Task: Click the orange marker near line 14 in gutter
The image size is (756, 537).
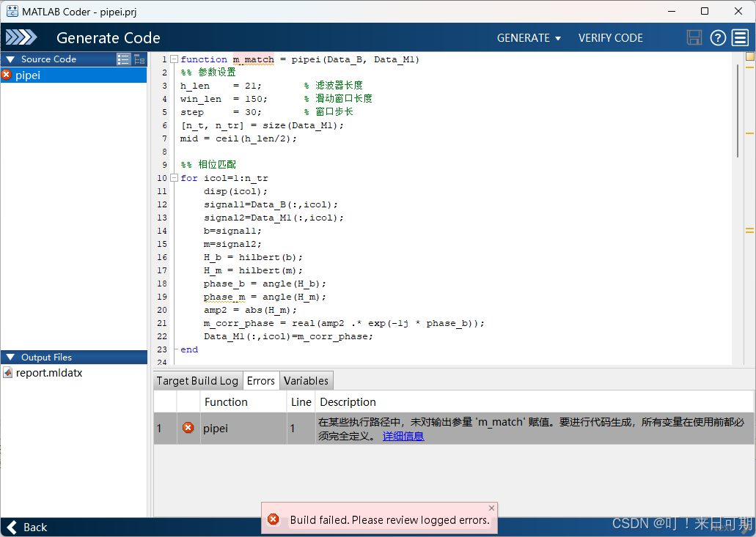Action: tap(749, 231)
